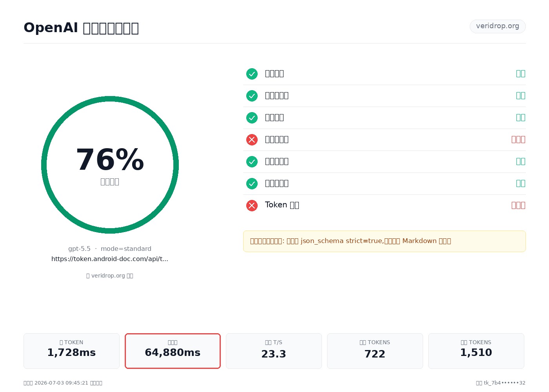
Task: Click the red X icon in the fourth check row
Action: [x=252, y=140]
